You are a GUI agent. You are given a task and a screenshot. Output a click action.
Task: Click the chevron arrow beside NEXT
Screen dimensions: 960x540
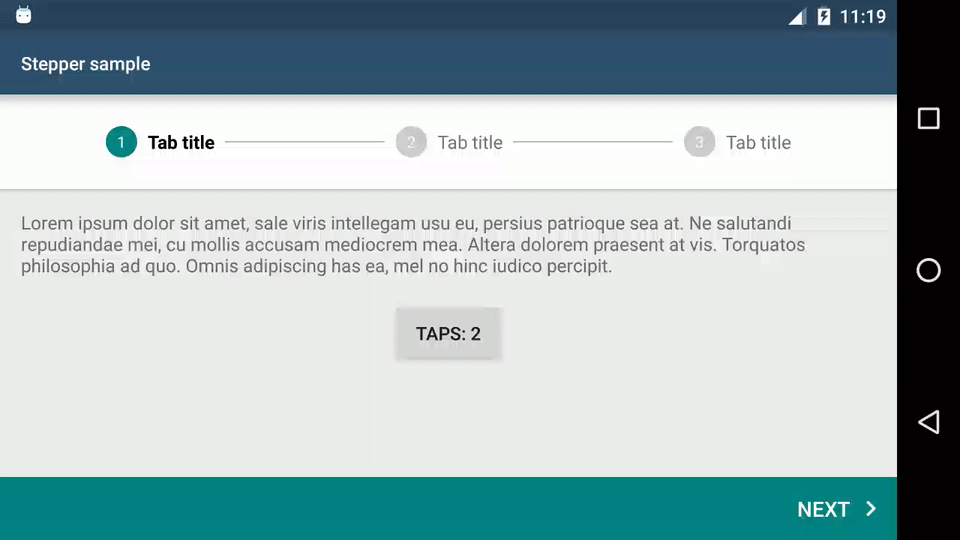point(871,509)
